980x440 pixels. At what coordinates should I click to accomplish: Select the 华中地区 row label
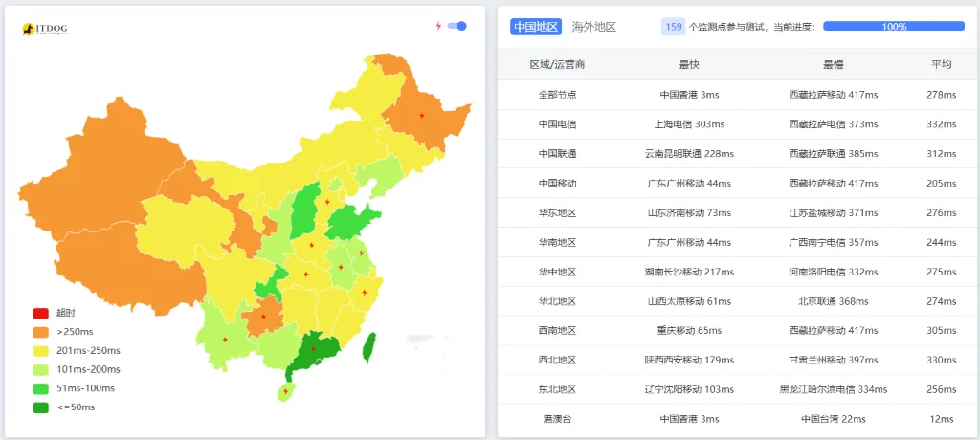(x=558, y=272)
